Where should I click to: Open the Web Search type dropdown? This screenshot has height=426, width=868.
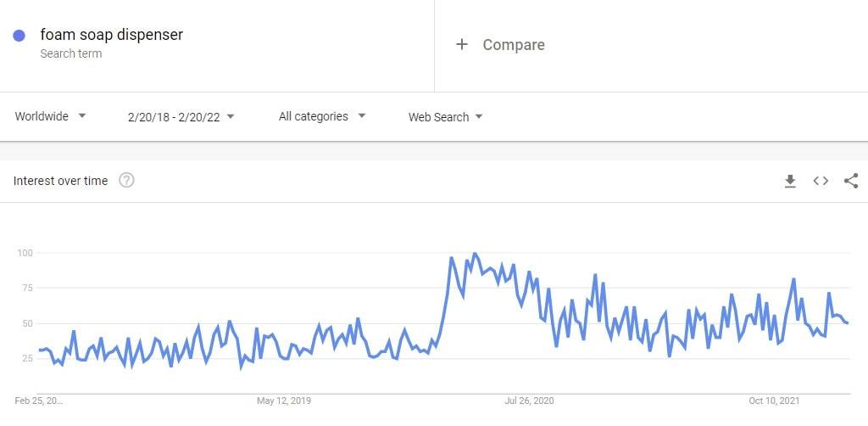pos(446,117)
